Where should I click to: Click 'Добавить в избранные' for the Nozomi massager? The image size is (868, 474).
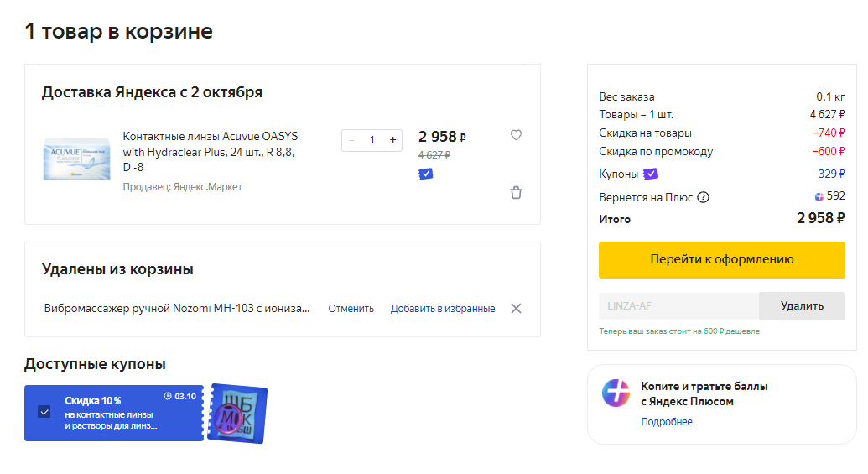(x=443, y=309)
